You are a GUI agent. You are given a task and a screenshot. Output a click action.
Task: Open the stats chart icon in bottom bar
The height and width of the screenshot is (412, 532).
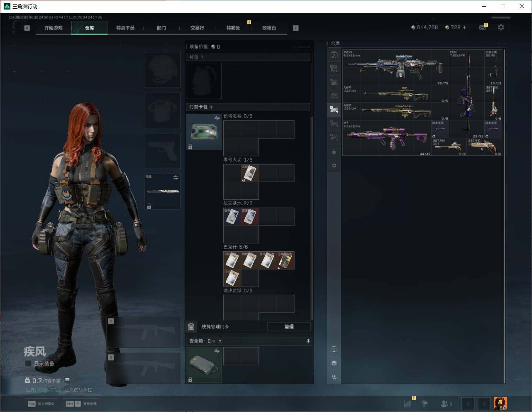click(x=408, y=403)
